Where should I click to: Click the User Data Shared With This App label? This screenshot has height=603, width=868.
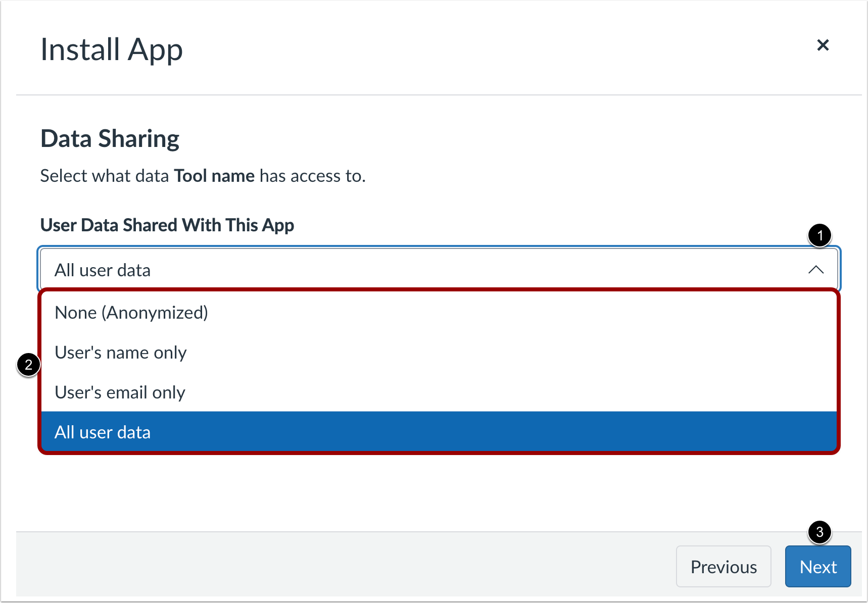point(167,225)
